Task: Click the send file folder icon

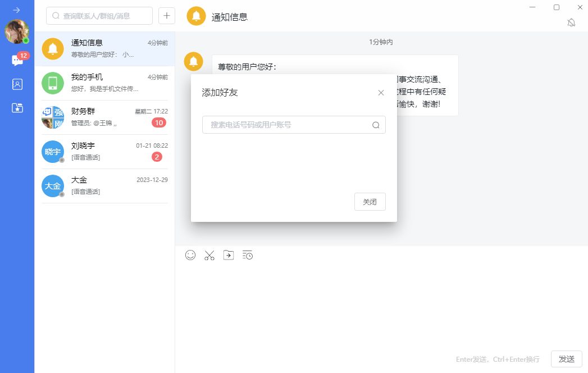Action: [x=229, y=255]
